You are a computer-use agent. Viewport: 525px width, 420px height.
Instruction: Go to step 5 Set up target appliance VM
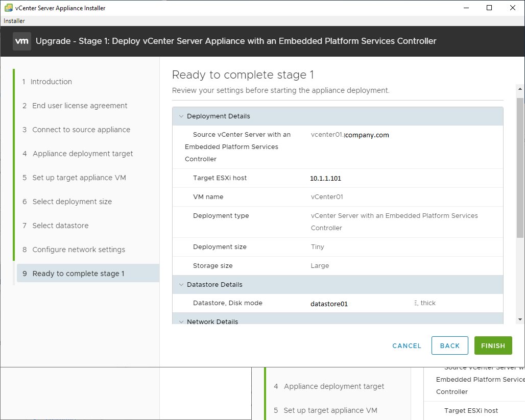tap(74, 178)
